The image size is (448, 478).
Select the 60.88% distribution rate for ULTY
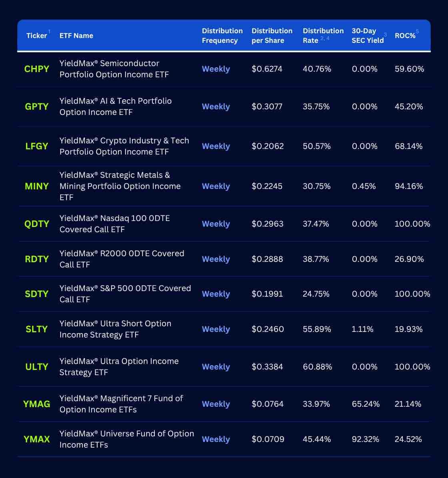(x=317, y=366)
